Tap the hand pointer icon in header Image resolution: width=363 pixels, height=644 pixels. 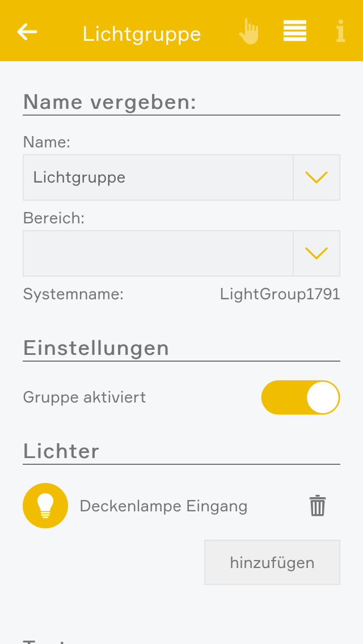coord(248,32)
